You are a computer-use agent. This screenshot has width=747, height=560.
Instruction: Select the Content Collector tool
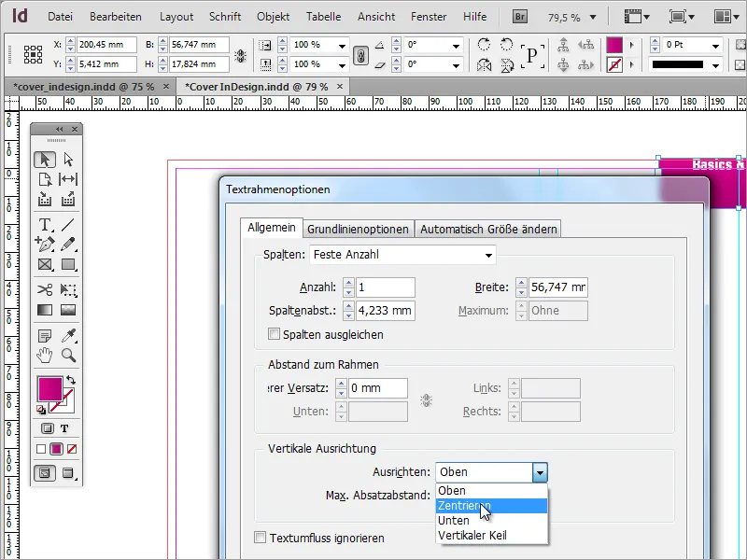click(x=45, y=199)
